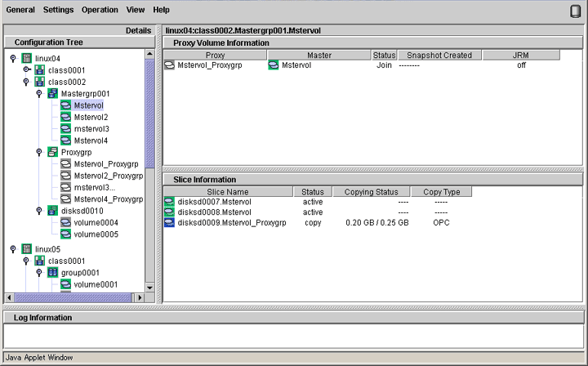Image resolution: width=588 pixels, height=366 pixels.
Task: Click the tree's vertical scrollbar down arrow
Action: [149, 288]
